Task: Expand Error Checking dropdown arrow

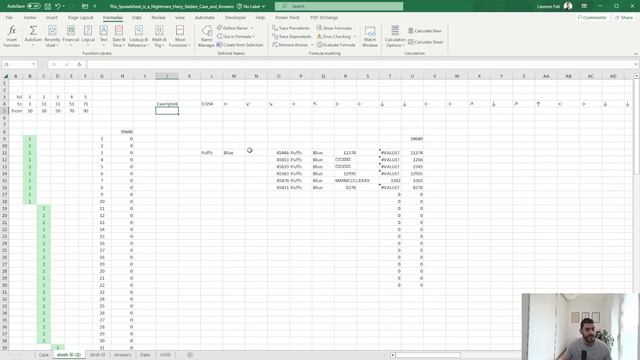Action: click(x=355, y=36)
